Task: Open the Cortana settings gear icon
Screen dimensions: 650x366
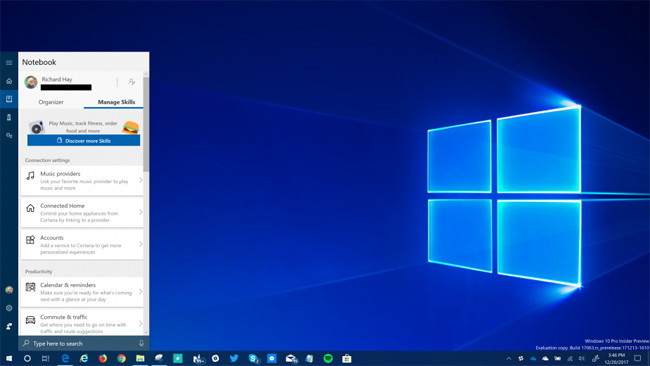Action: [x=9, y=308]
